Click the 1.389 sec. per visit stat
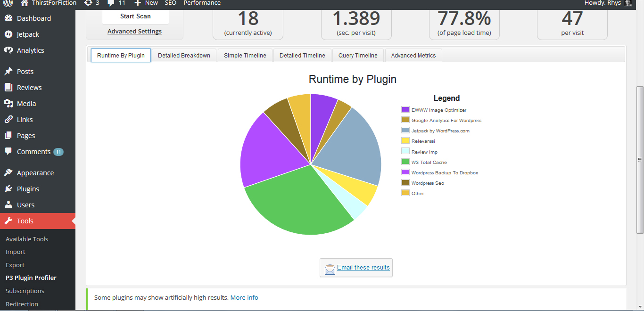 tap(356, 24)
